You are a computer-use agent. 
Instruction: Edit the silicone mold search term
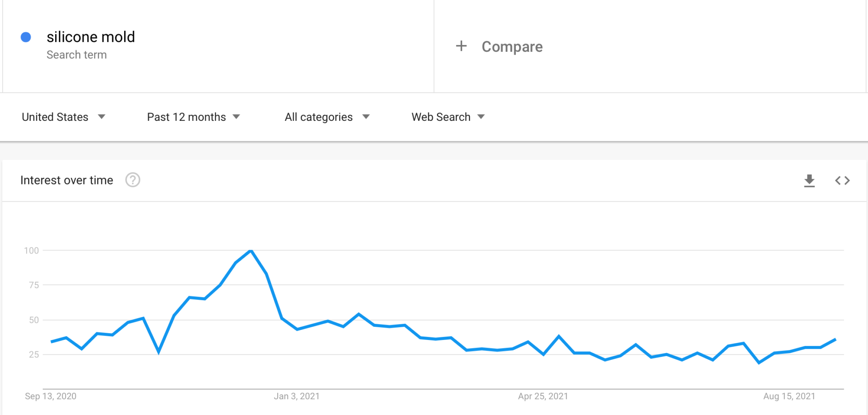pyautogui.click(x=91, y=37)
